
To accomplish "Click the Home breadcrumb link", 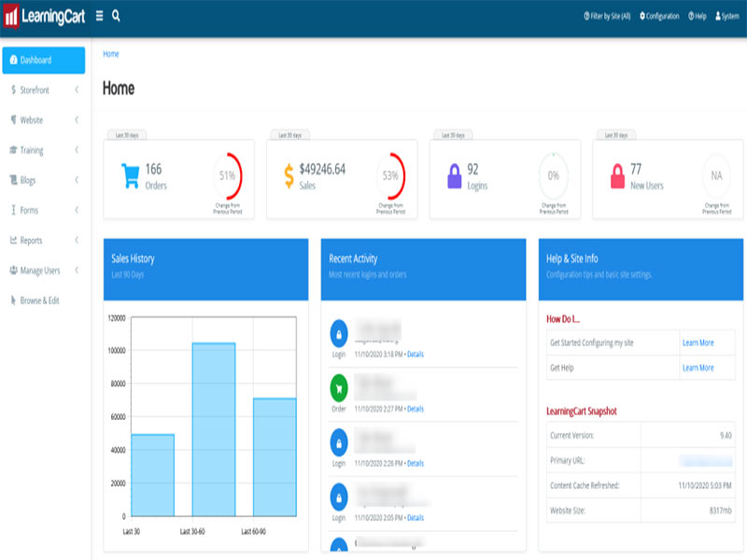I will pos(111,53).
